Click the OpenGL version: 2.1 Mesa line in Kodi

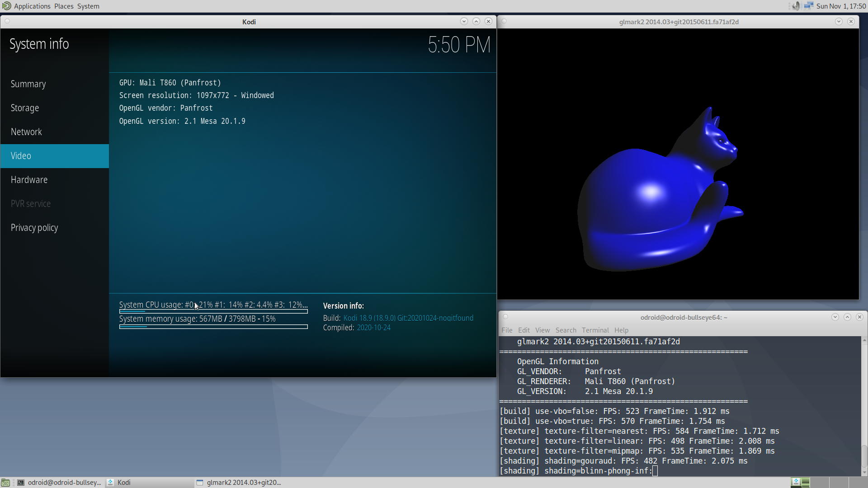coord(182,121)
